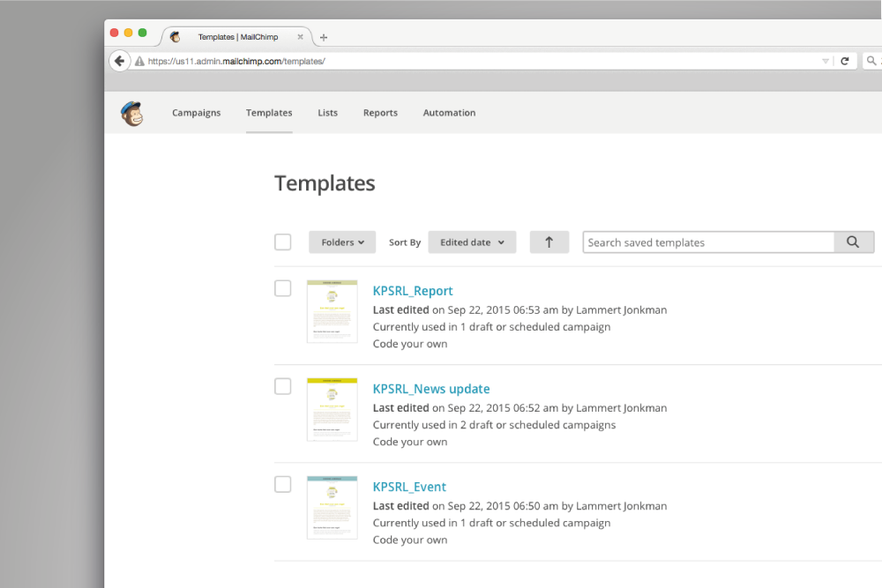This screenshot has height=588, width=882.
Task: Select the Templates navigation item
Action: (x=269, y=113)
